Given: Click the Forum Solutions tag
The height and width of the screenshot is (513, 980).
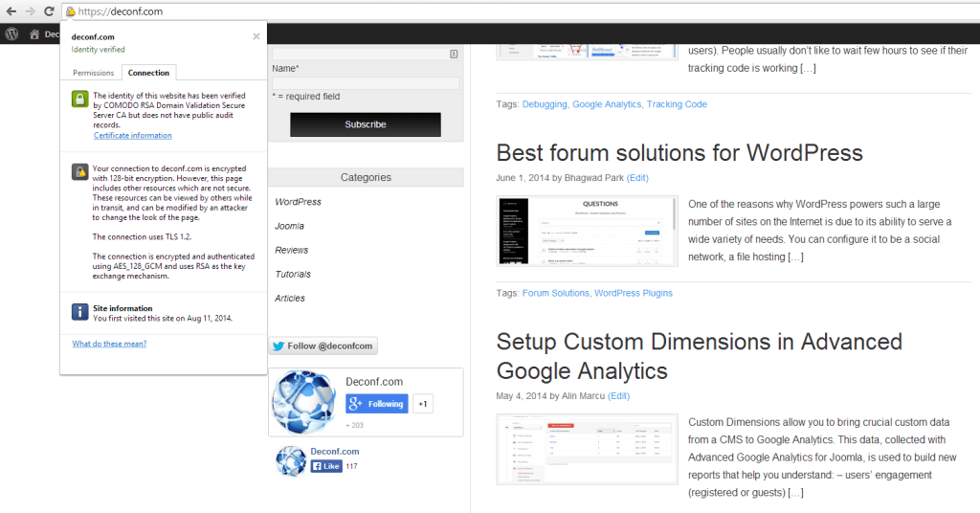Looking at the screenshot, I should tap(556, 293).
